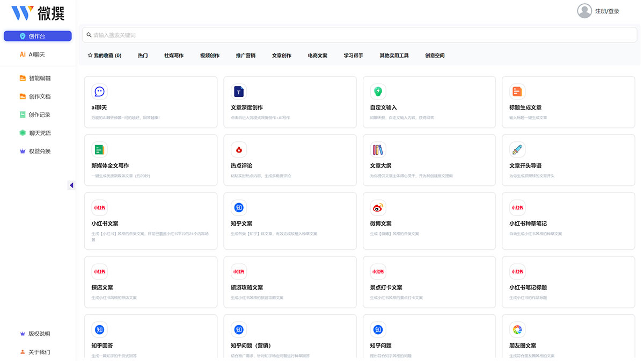644x361 pixels.
Task: Collapse the left sidebar with arrow
Action: coord(71,185)
